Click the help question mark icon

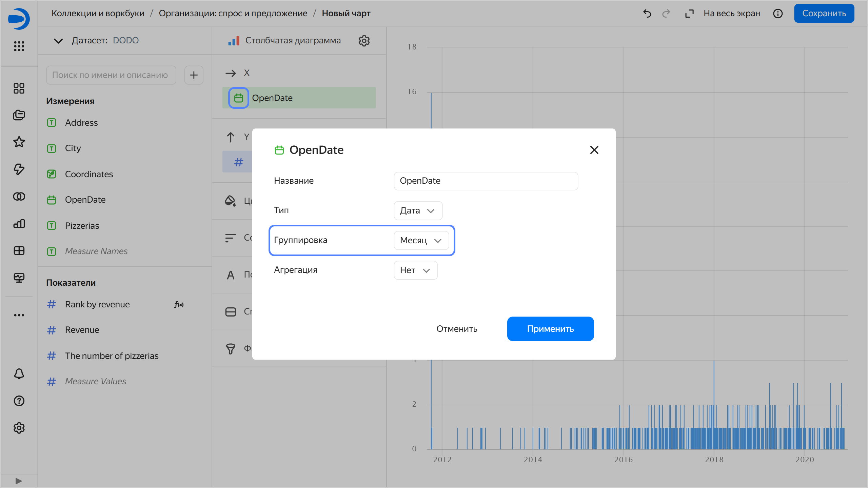pos(19,401)
